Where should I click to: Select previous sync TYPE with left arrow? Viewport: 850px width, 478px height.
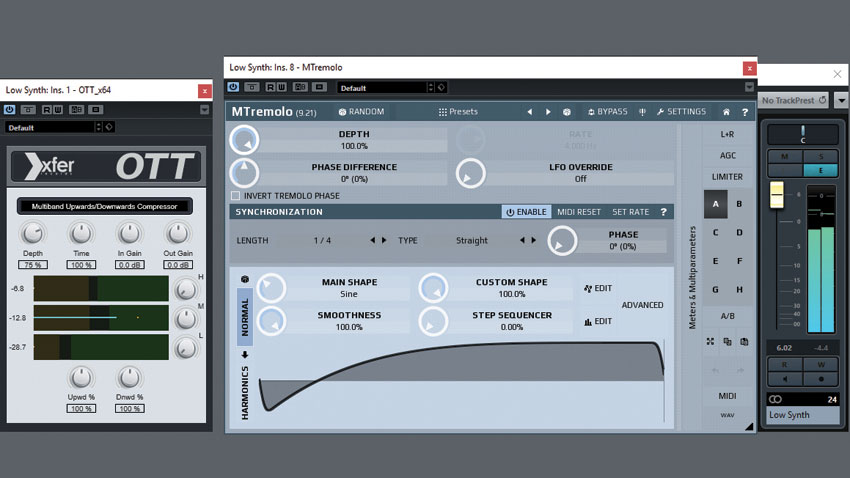(x=522, y=240)
